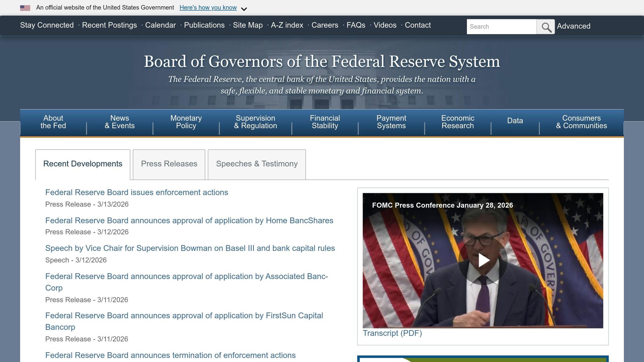This screenshot has width=644, height=362.
Task: Open the Bowman Basel III speech
Action: click(190, 248)
